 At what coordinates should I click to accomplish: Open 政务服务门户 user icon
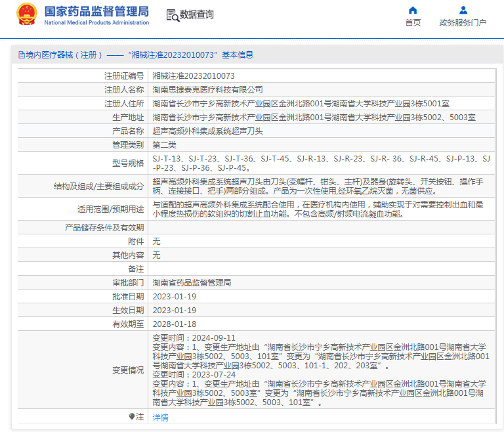click(x=463, y=11)
